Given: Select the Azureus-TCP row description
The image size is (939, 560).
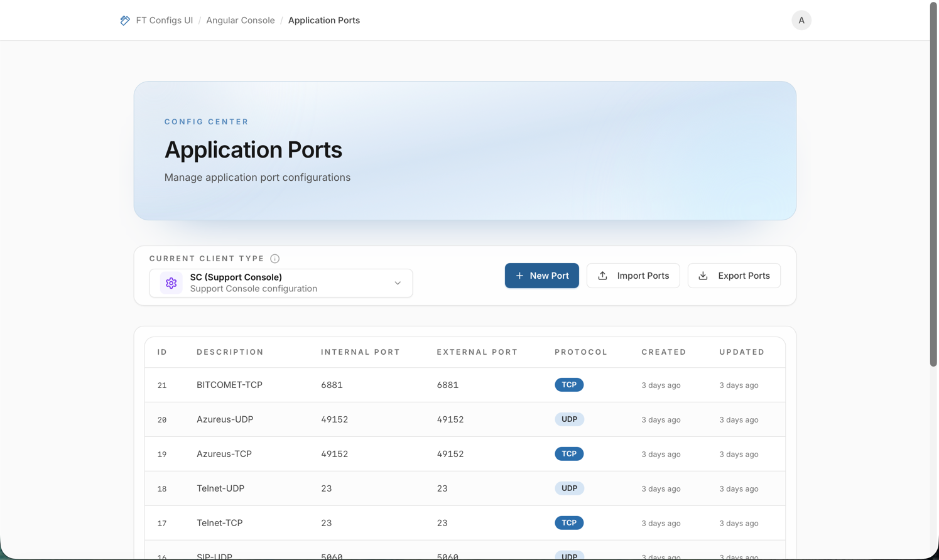Looking at the screenshot, I should click(x=224, y=454).
